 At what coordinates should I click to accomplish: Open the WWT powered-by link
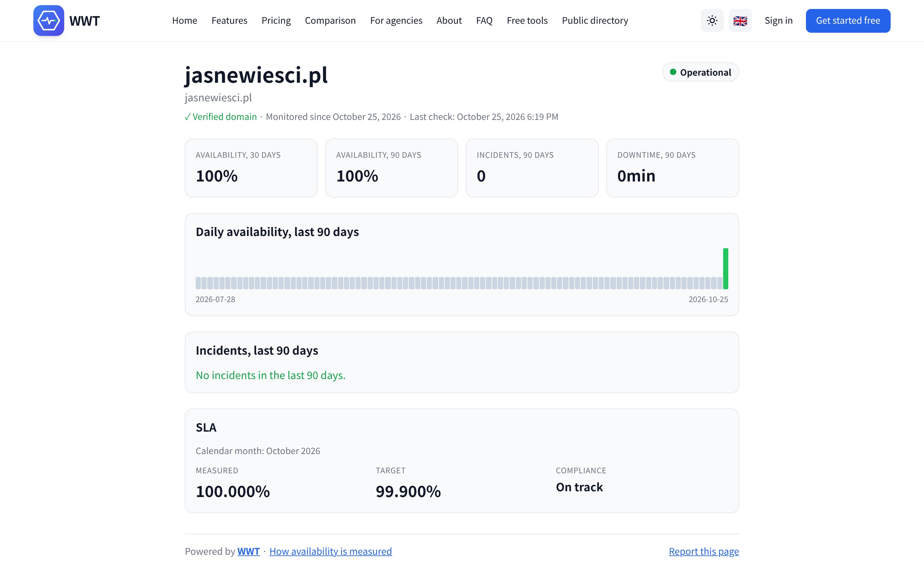click(x=248, y=551)
